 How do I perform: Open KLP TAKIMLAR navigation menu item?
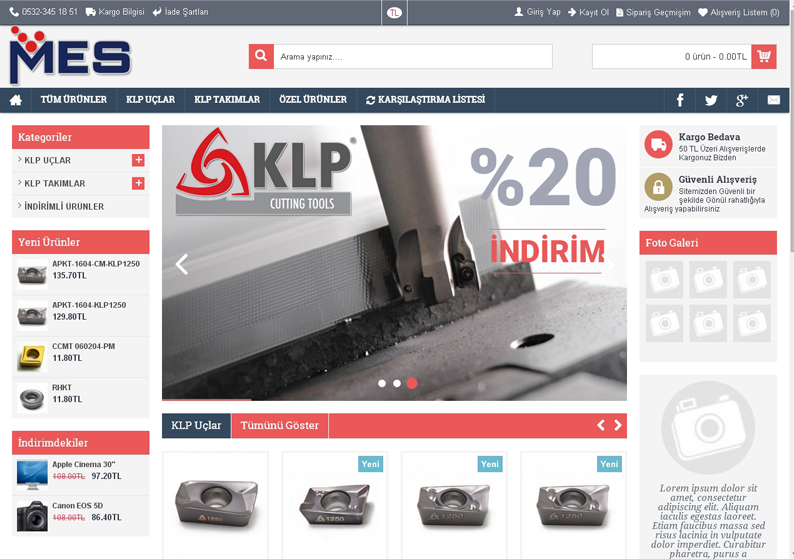[227, 100]
